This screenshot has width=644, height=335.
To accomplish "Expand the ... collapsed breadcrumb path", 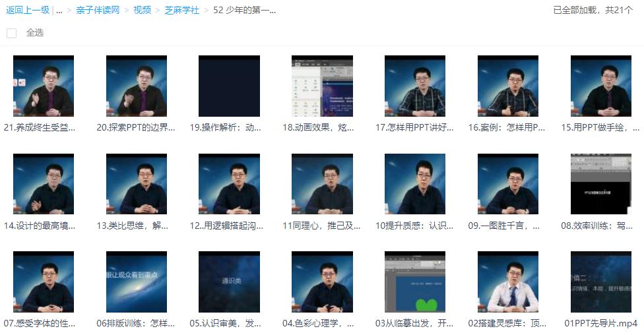I will click(x=59, y=10).
